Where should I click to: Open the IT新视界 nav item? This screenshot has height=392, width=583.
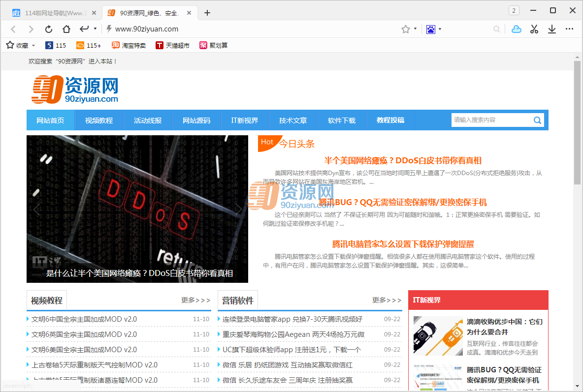[245, 121]
